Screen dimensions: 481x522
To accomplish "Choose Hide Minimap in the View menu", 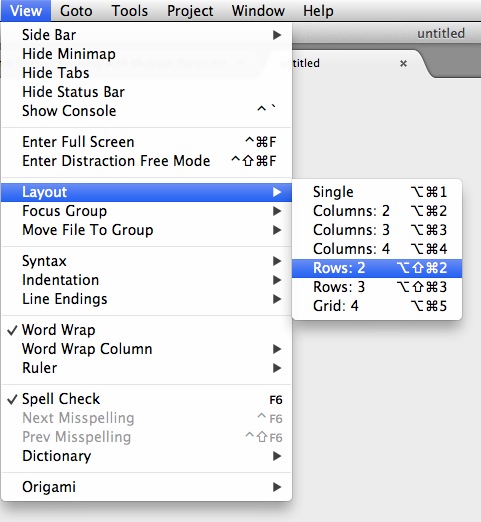I will click(x=146, y=54).
